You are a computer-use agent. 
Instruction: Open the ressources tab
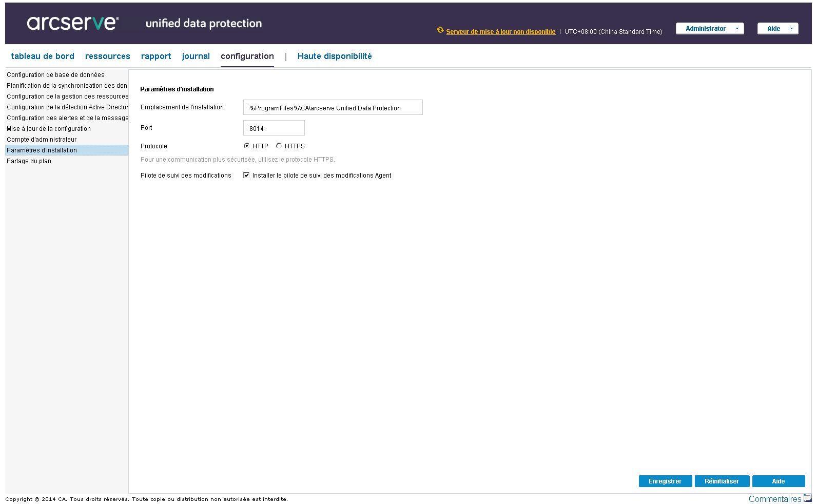[108, 56]
